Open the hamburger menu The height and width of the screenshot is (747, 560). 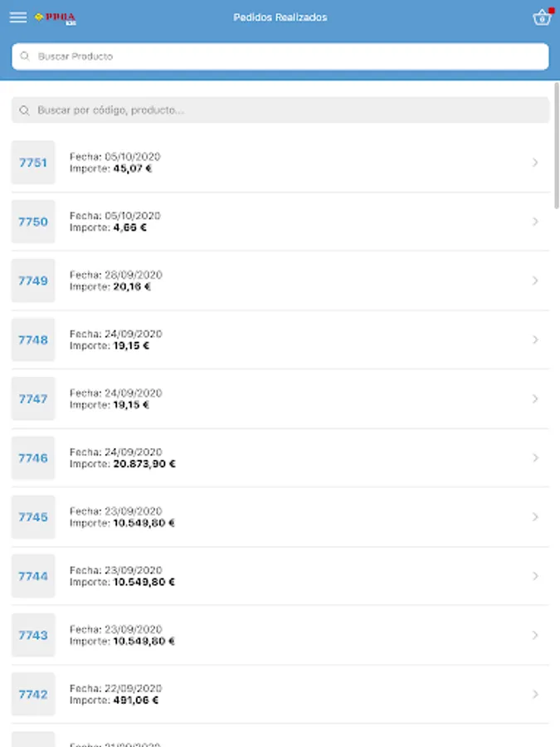tap(17, 17)
